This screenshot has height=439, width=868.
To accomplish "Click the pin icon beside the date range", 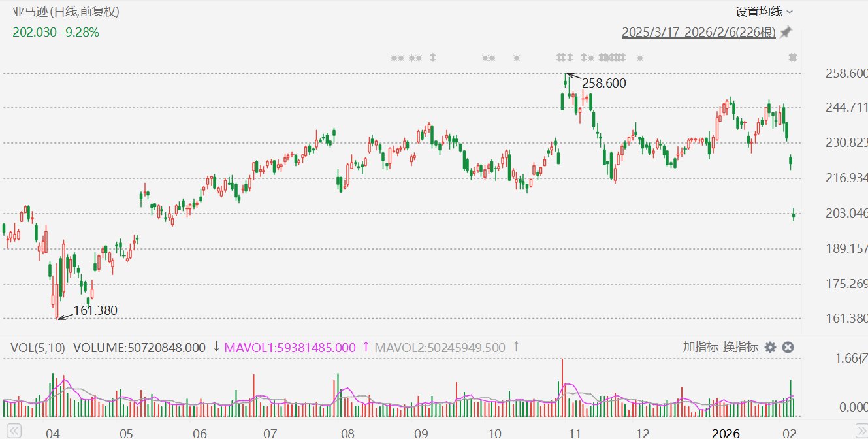I will [786, 32].
